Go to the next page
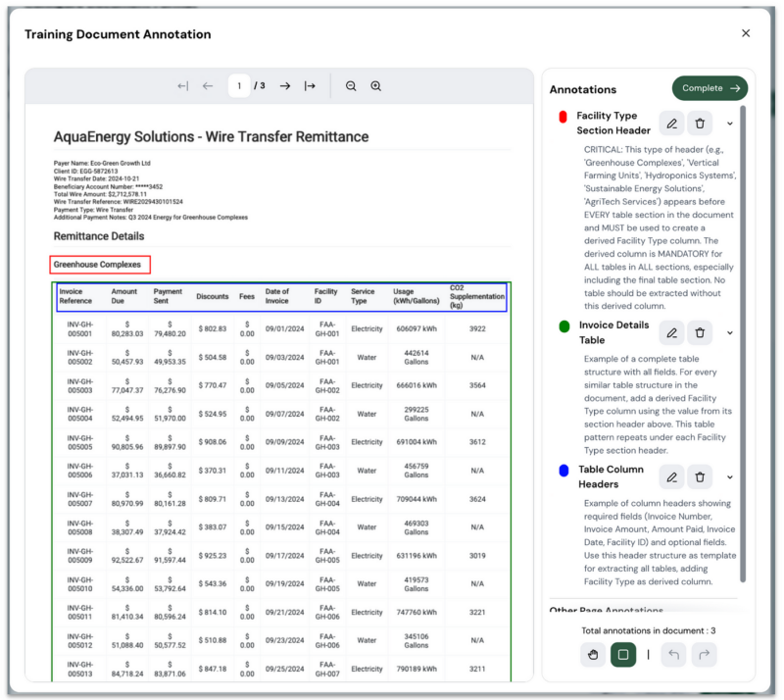This screenshot has height=700, width=784. pyautogui.click(x=285, y=86)
